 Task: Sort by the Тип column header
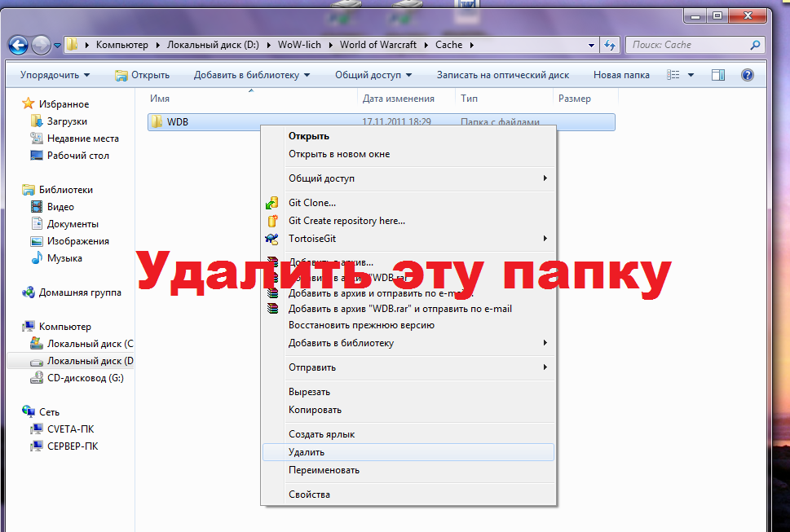tap(469, 99)
